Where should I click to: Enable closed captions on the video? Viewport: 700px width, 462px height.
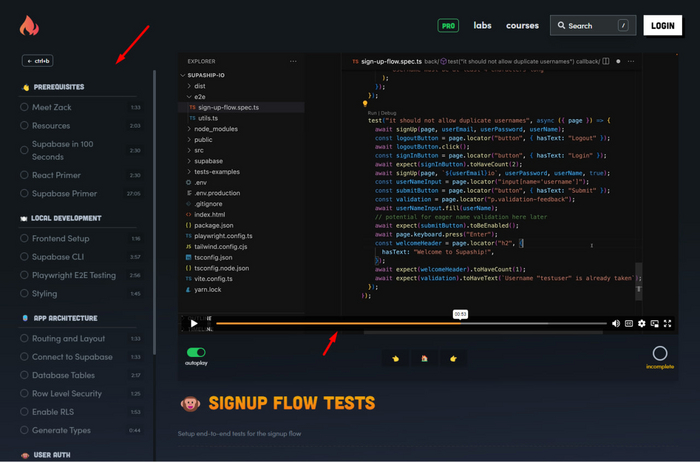coord(629,323)
